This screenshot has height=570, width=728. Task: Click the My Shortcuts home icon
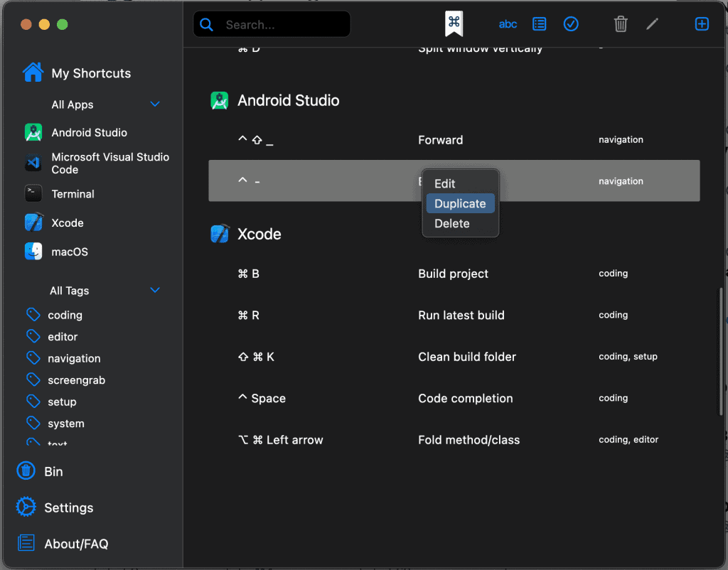pos(33,72)
